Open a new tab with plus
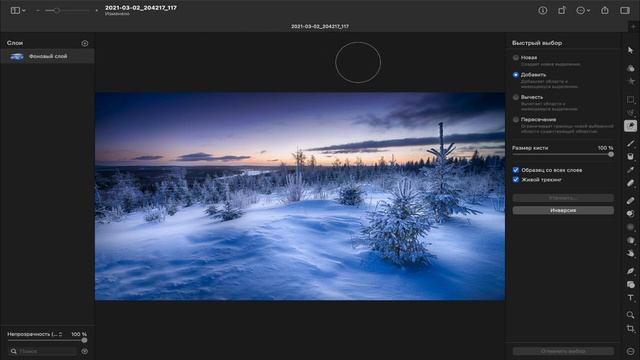The width and height of the screenshot is (640, 360). click(x=633, y=27)
